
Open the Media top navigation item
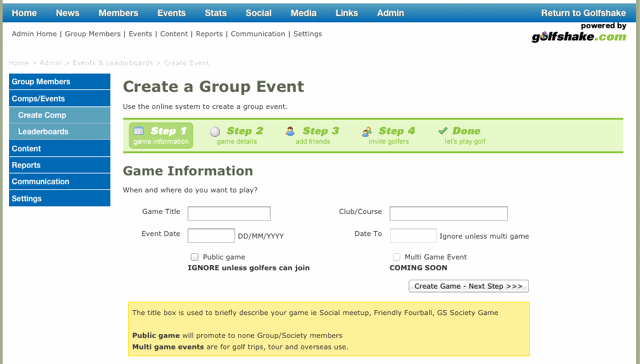point(303,13)
